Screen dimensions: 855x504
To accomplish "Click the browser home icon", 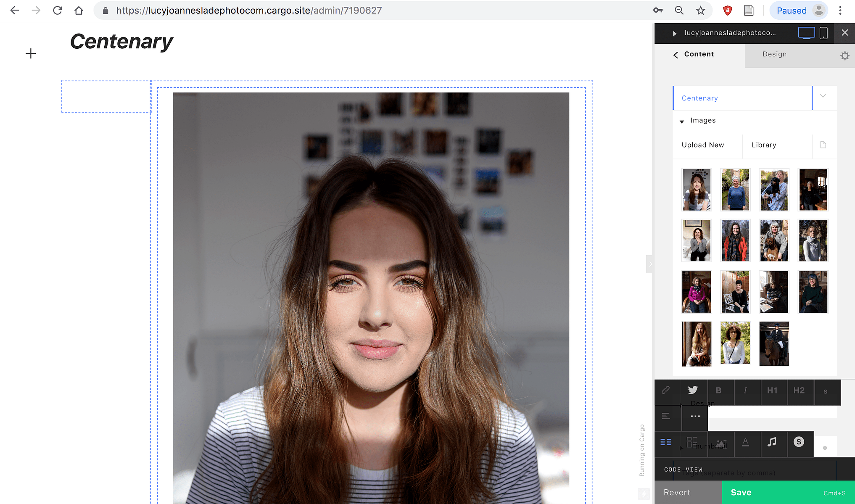I will click(x=79, y=11).
